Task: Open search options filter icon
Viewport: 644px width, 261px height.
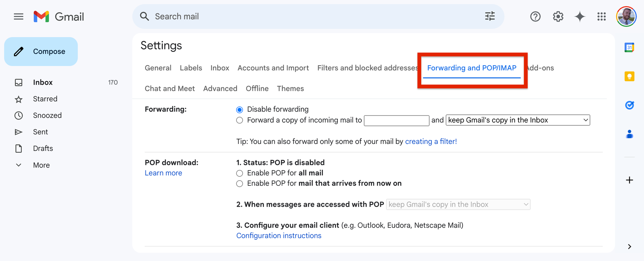Action: click(490, 16)
